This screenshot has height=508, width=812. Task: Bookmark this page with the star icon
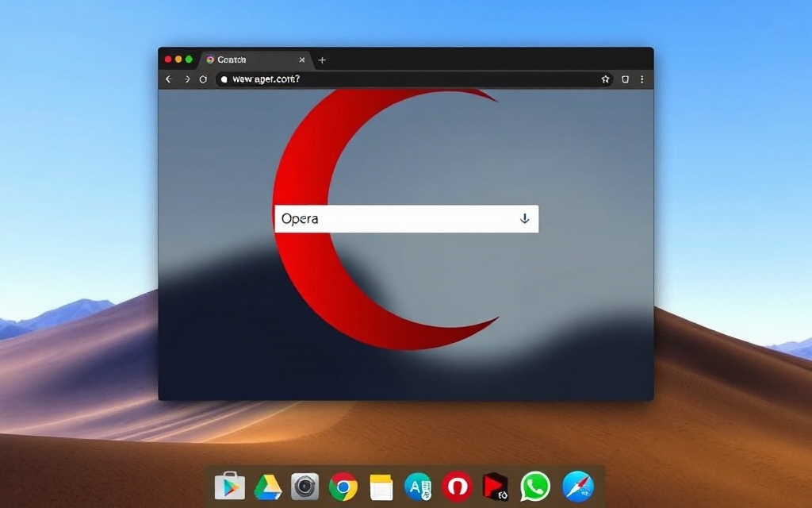tap(605, 79)
